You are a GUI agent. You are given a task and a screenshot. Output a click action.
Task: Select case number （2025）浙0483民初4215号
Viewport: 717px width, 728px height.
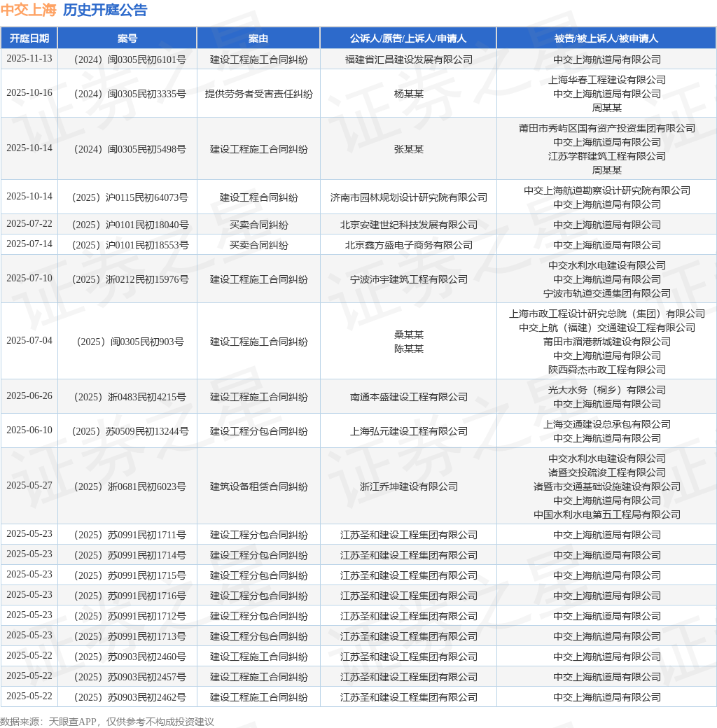pos(127,397)
